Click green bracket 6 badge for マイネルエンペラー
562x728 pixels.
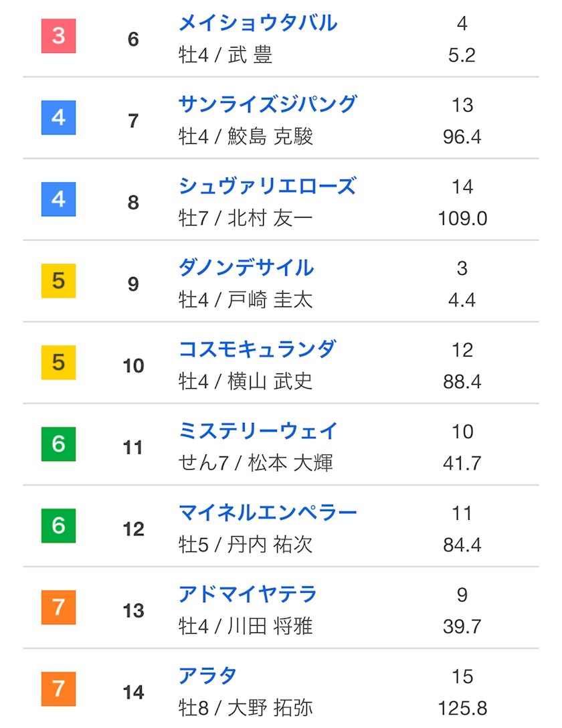pos(59,526)
